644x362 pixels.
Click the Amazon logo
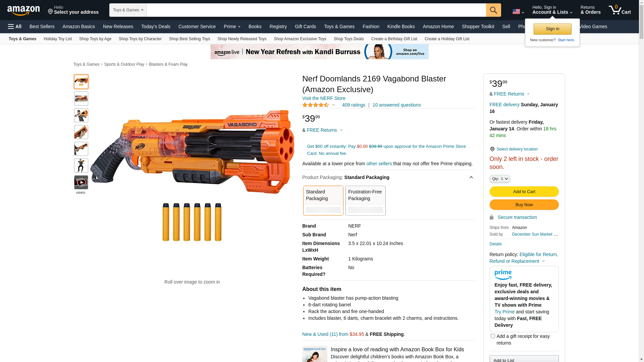23,10
